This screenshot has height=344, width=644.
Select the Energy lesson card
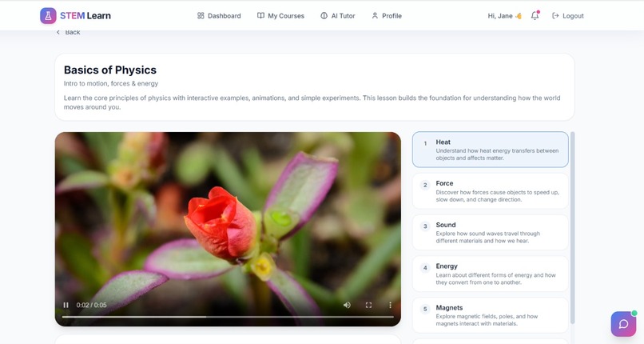click(491, 274)
